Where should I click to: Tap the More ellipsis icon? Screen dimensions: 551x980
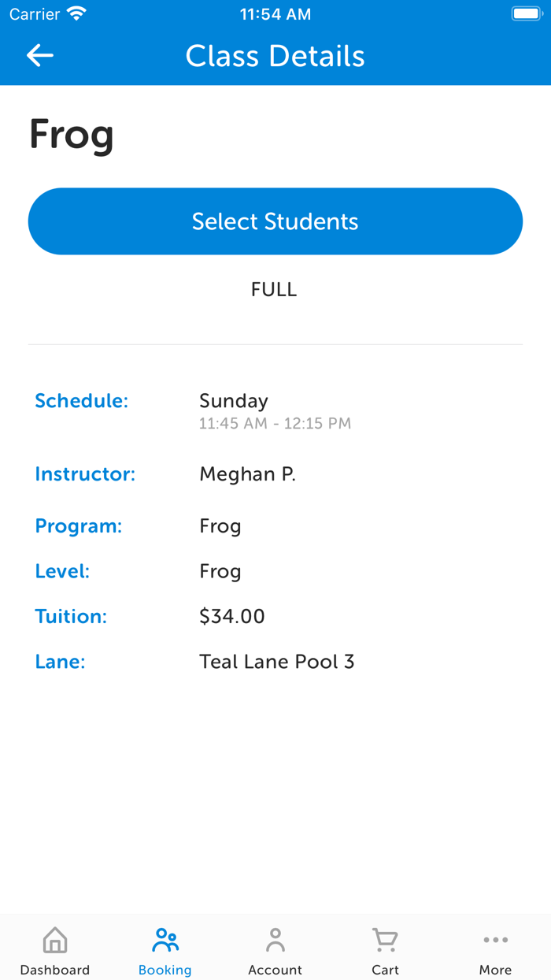(x=495, y=940)
